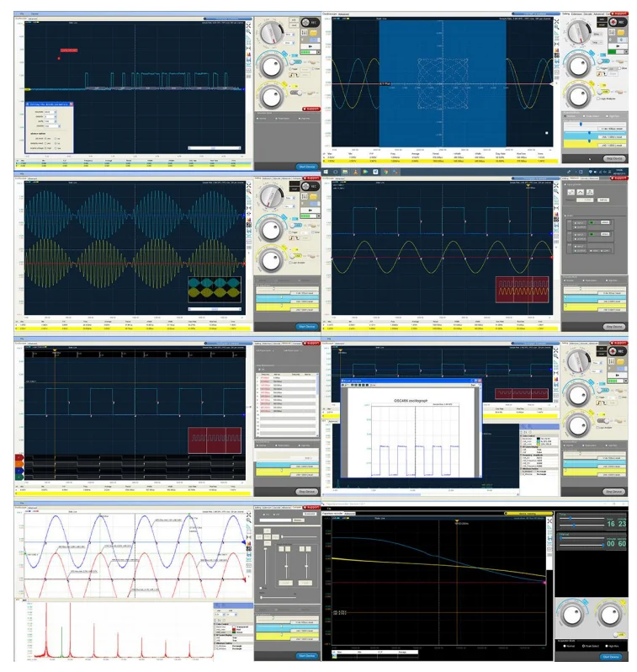Select Peak Detect radio in X-Y plot panel
Screen dimensions: 637x672
point(584,116)
